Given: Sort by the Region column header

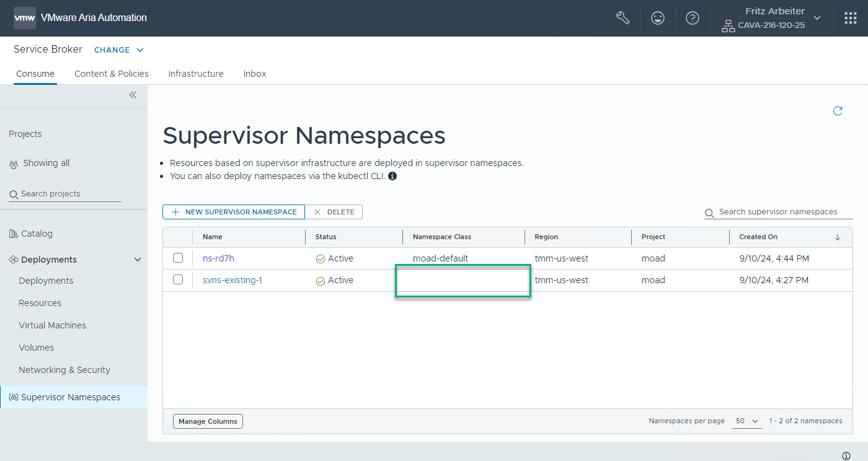Looking at the screenshot, I should pyautogui.click(x=546, y=237).
